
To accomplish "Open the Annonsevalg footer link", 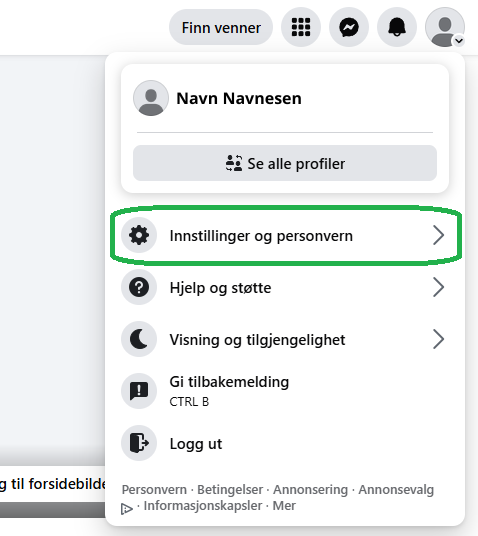I will click(x=396, y=490).
